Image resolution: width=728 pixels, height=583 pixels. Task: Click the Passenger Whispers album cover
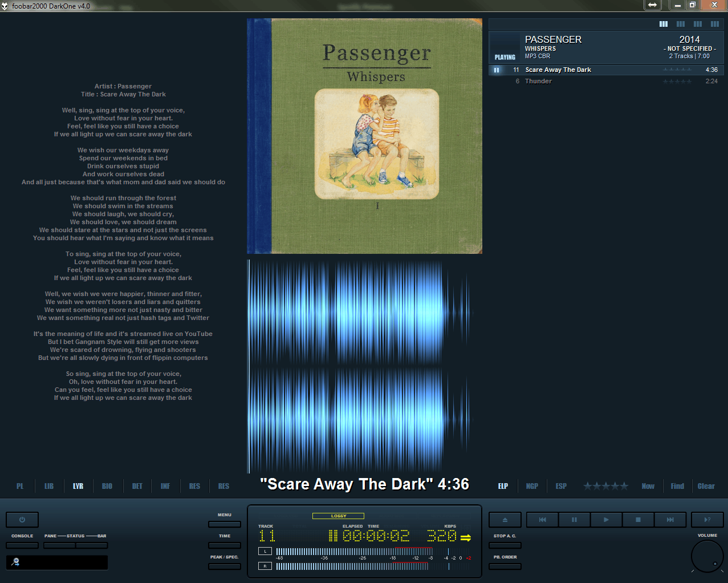[x=365, y=136]
